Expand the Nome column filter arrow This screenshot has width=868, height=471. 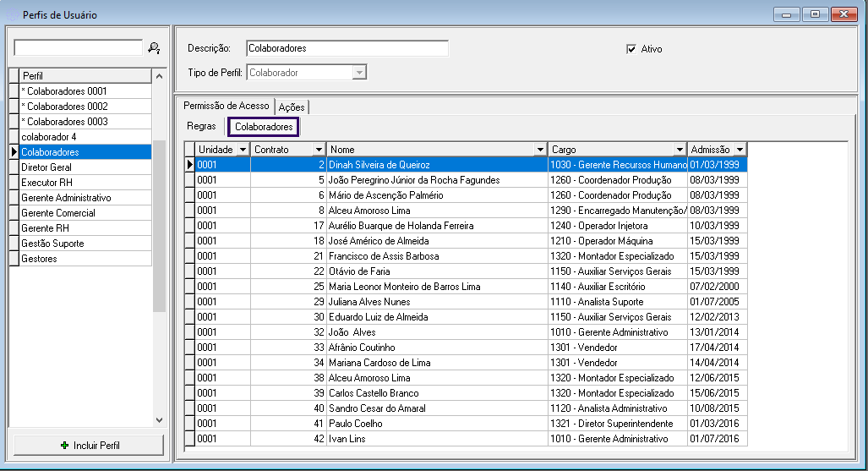pyautogui.click(x=540, y=150)
